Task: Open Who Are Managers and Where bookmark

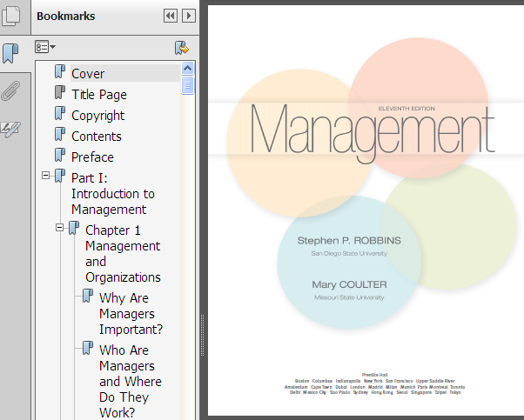Action: coord(131,381)
